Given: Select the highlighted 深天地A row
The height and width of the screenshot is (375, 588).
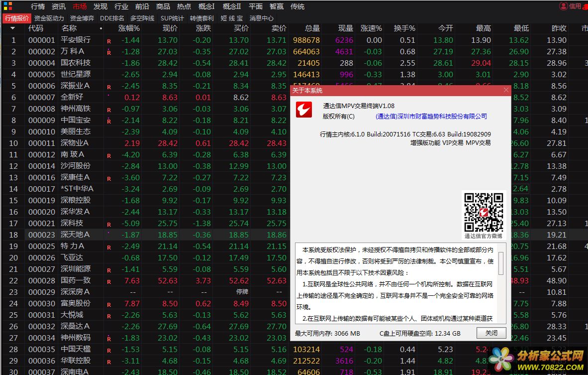Looking at the screenshot, I should [158, 235].
